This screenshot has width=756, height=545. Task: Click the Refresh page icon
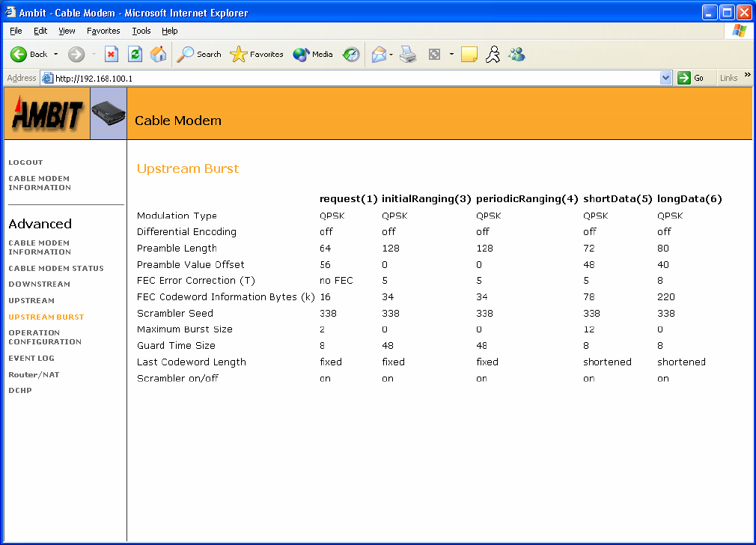pyautogui.click(x=135, y=54)
